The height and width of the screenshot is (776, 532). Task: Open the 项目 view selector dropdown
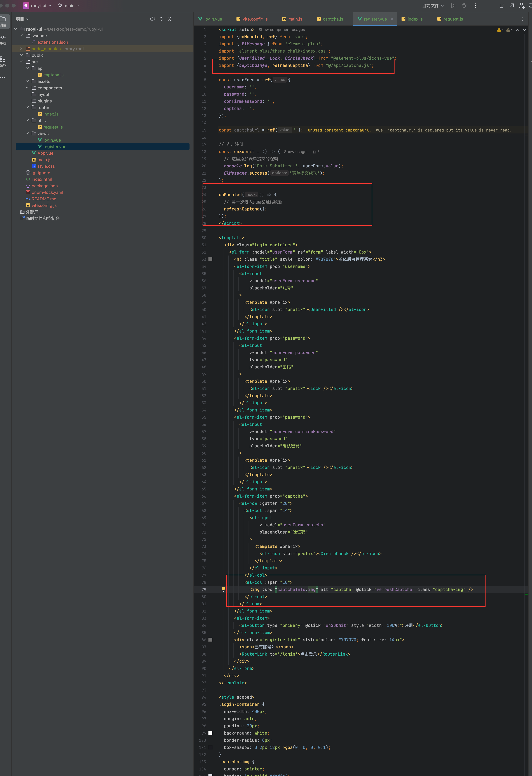pyautogui.click(x=22, y=19)
